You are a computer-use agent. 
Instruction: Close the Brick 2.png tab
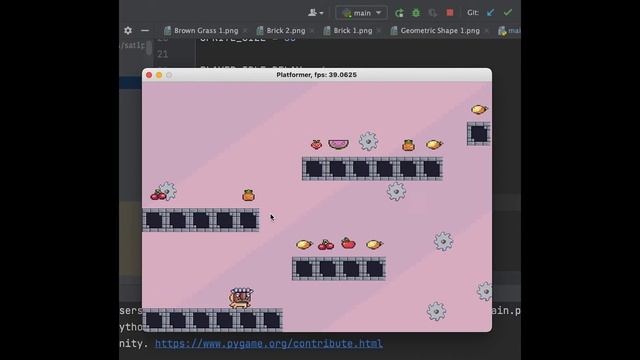312,31
